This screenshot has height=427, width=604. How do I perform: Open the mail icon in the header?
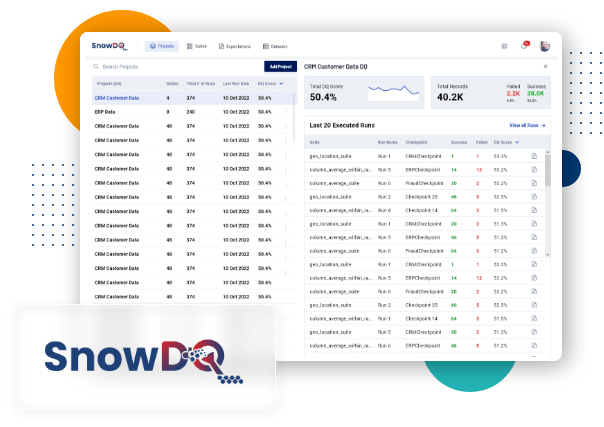pyautogui.click(x=504, y=46)
